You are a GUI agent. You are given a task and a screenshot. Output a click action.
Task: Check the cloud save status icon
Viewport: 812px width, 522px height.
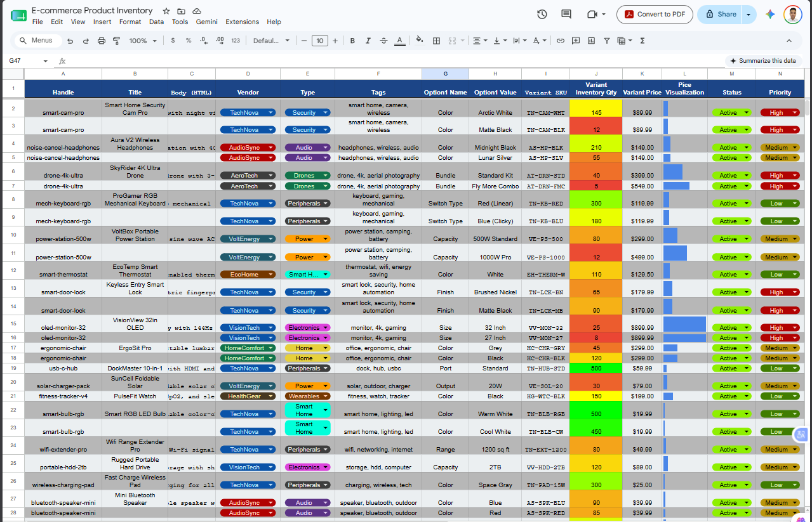tap(197, 11)
